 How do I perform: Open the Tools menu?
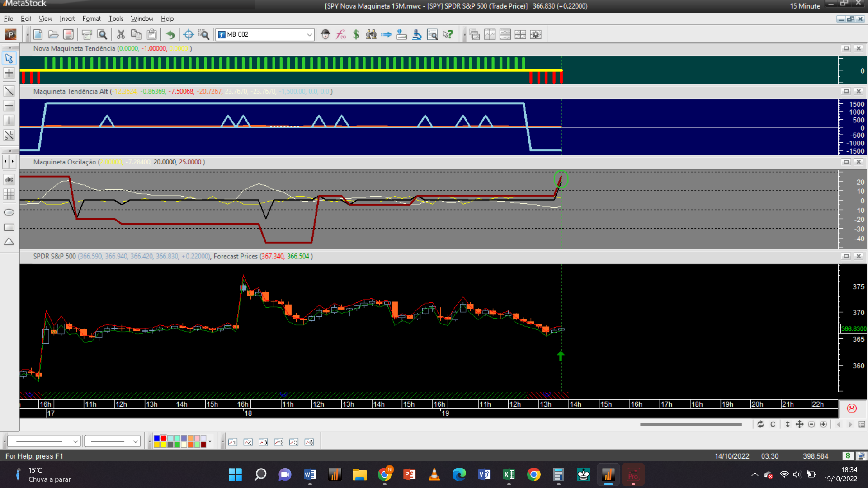click(116, 19)
